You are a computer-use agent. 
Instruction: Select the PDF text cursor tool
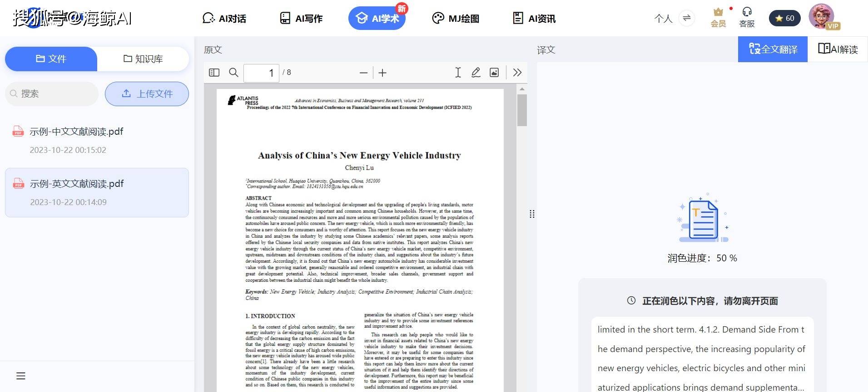[x=458, y=73]
